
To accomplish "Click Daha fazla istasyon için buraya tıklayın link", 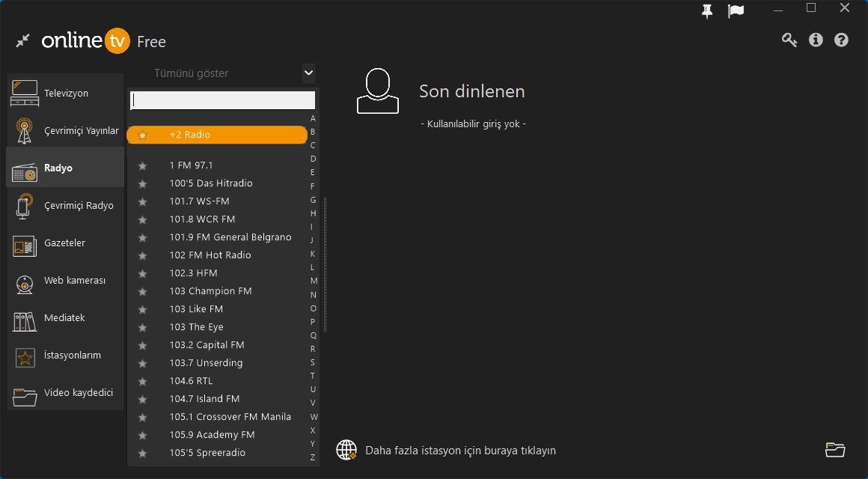I will 461,451.
